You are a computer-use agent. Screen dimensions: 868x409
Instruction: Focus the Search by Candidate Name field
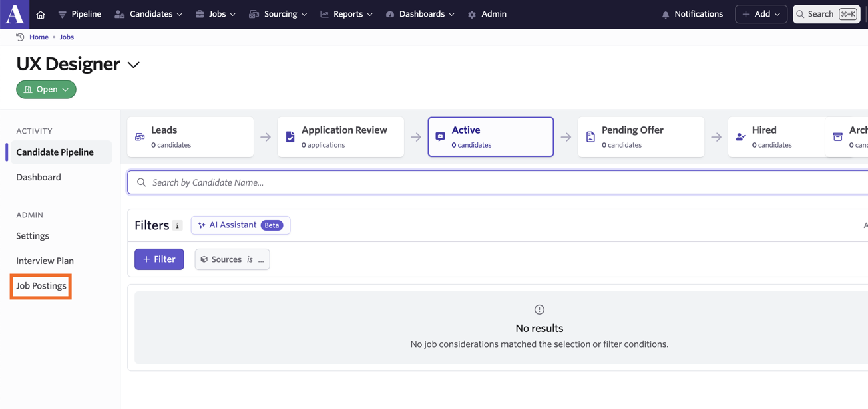498,182
